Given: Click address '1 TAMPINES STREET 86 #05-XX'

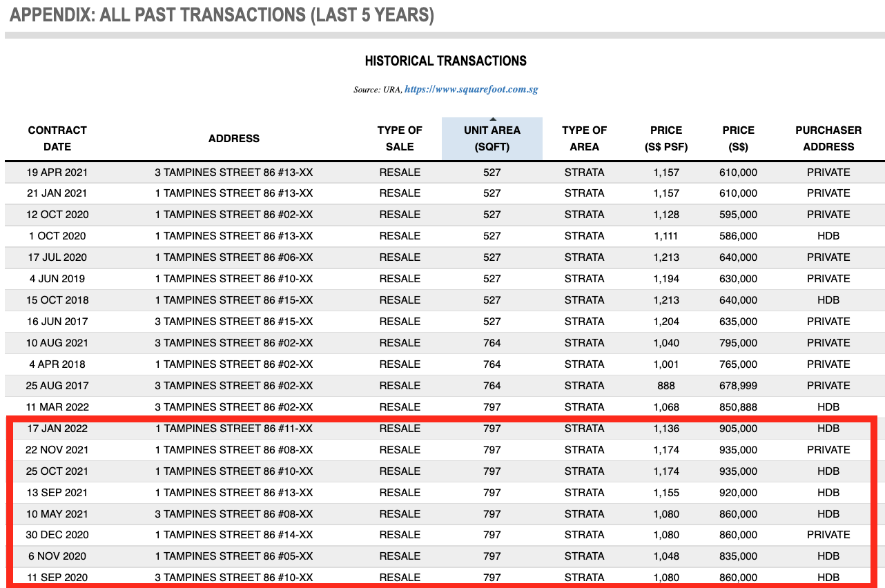Looking at the screenshot, I should [x=234, y=556].
